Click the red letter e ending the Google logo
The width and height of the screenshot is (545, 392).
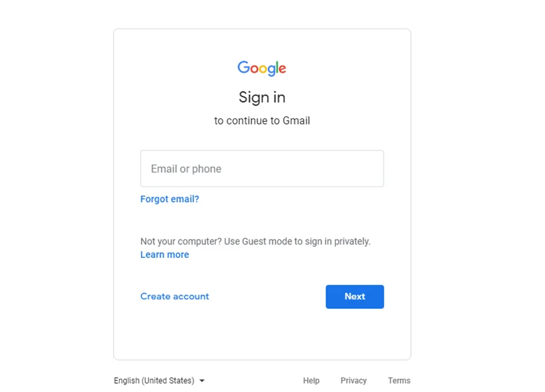(282, 69)
